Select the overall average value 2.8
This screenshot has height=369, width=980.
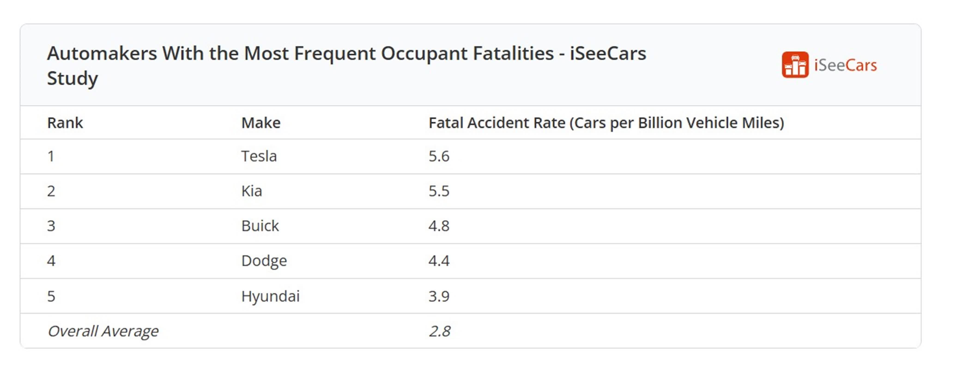439,331
